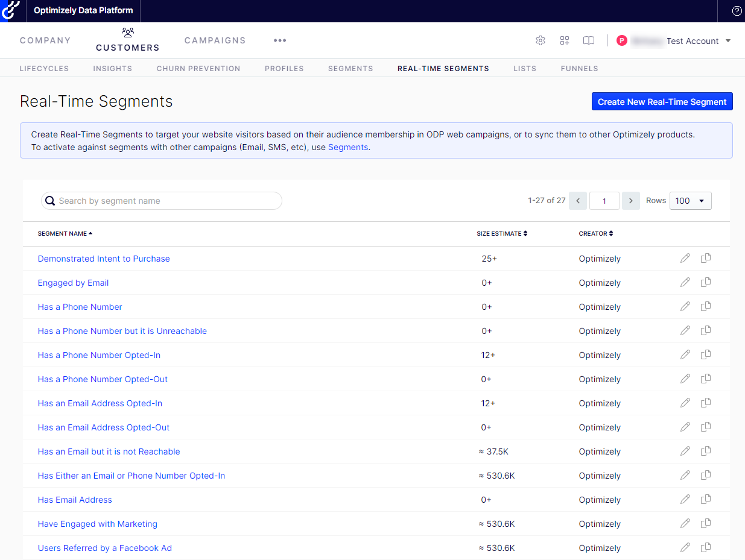Image resolution: width=745 pixels, height=560 pixels.
Task: Open the help question mark icon
Action: [737, 11]
